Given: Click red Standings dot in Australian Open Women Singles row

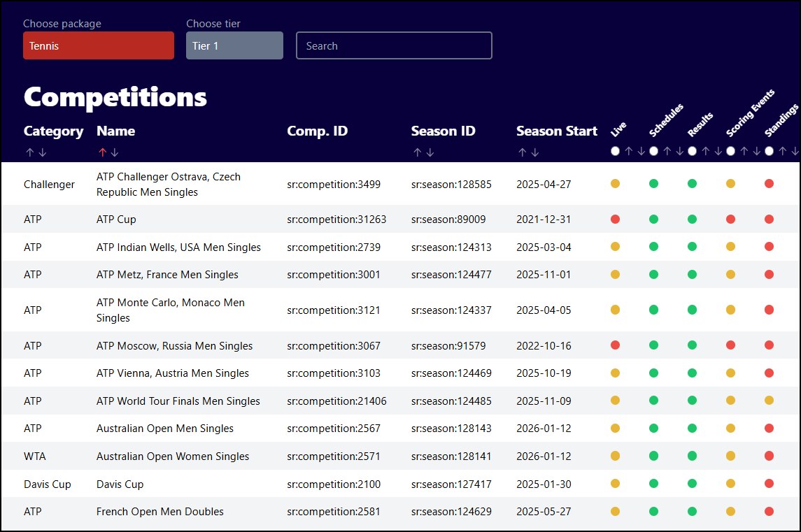Looking at the screenshot, I should click(x=769, y=455).
